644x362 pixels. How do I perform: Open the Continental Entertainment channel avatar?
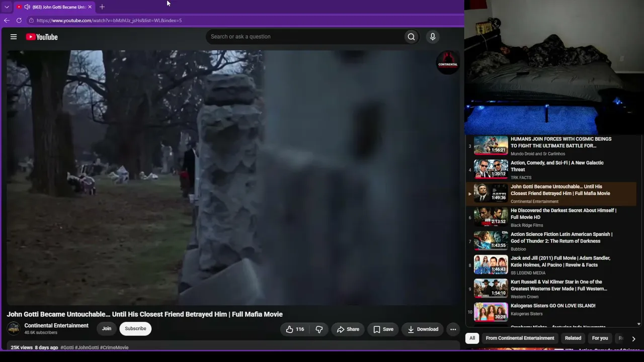14,329
